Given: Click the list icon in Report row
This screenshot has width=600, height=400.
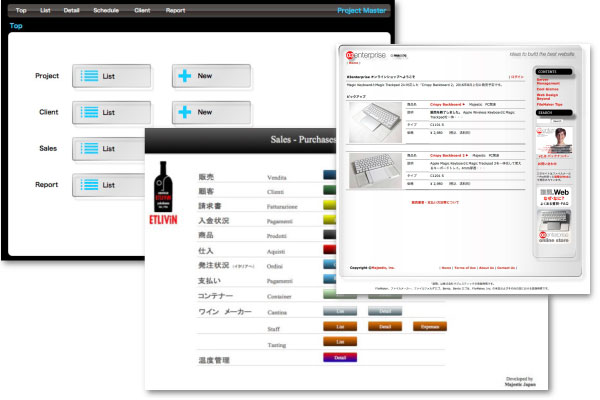Looking at the screenshot, I should pyautogui.click(x=89, y=184).
